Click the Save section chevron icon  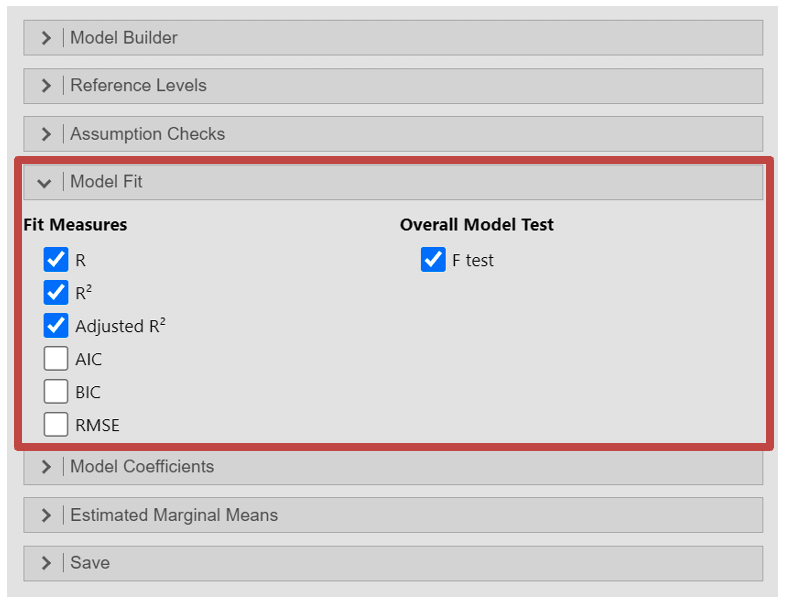click(46, 563)
